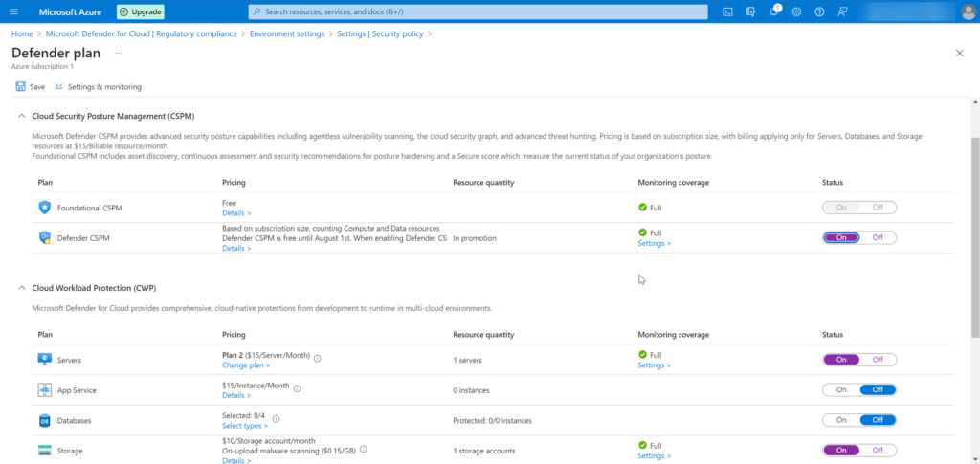Open the account avatar menu

point(969,11)
